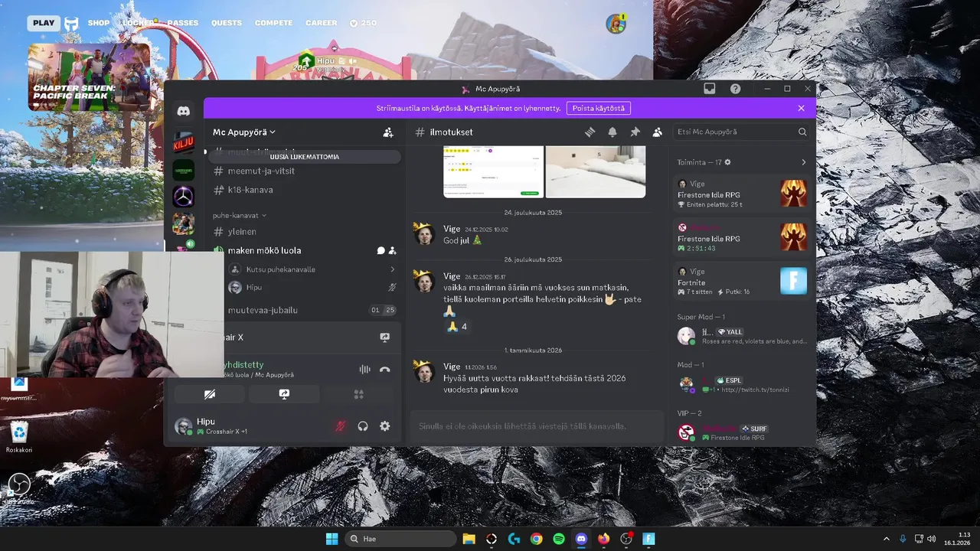Expand Toiminta activity panel chevron
This screenshot has width=980, height=551.
[x=803, y=162]
